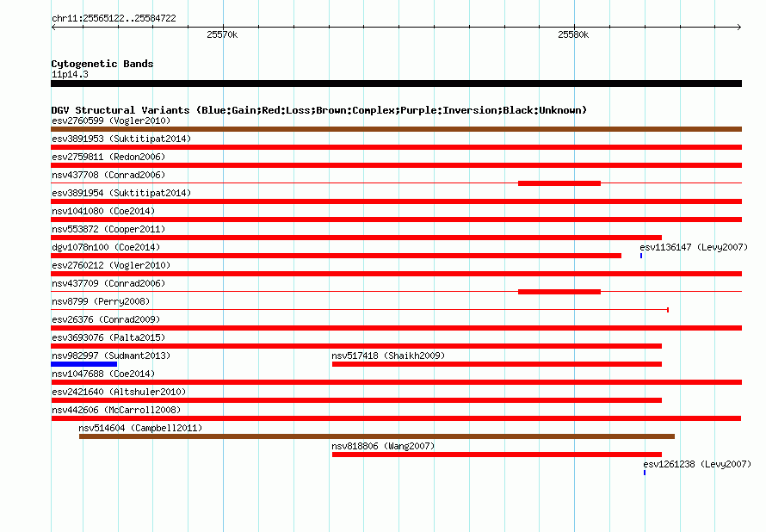
Task: Click the esv2759811 (Redon2006) label
Action: pos(108,157)
